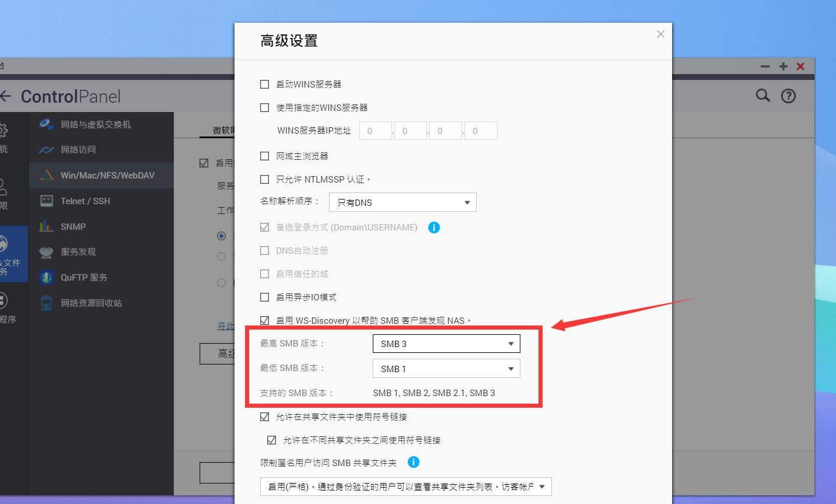Click the network and virtual switch icon
Image resolution: width=836 pixels, height=504 pixels.
coord(47,124)
